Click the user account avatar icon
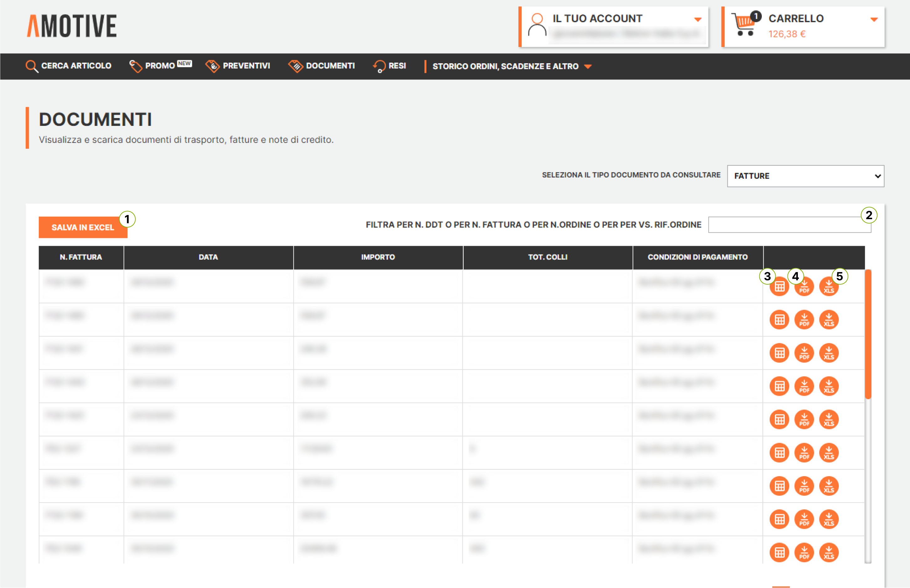 [x=537, y=24]
